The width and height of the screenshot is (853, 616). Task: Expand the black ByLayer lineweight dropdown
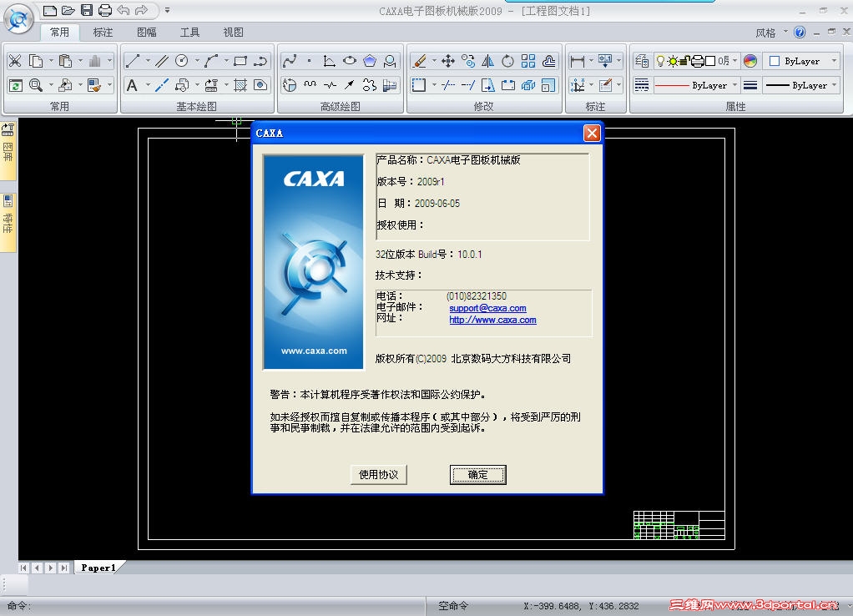tap(834, 85)
